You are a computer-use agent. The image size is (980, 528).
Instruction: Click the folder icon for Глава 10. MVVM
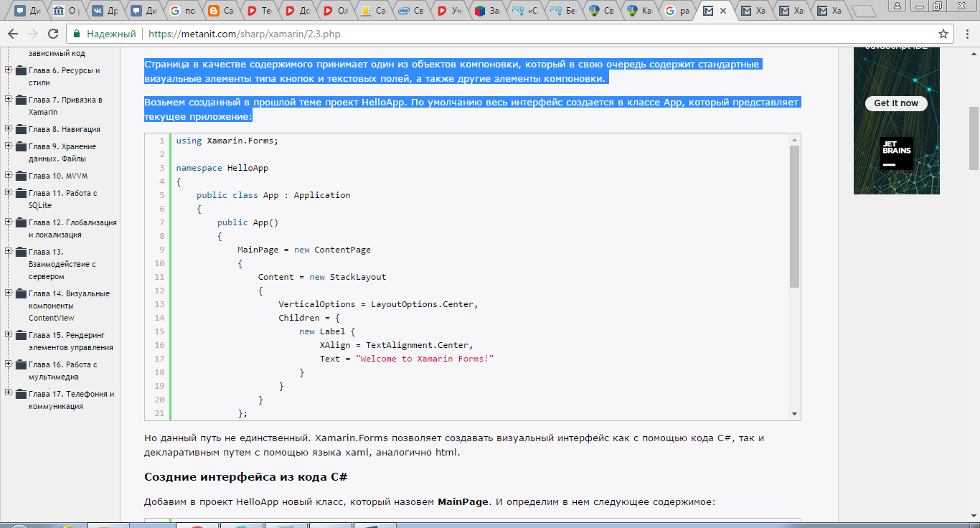[20, 176]
